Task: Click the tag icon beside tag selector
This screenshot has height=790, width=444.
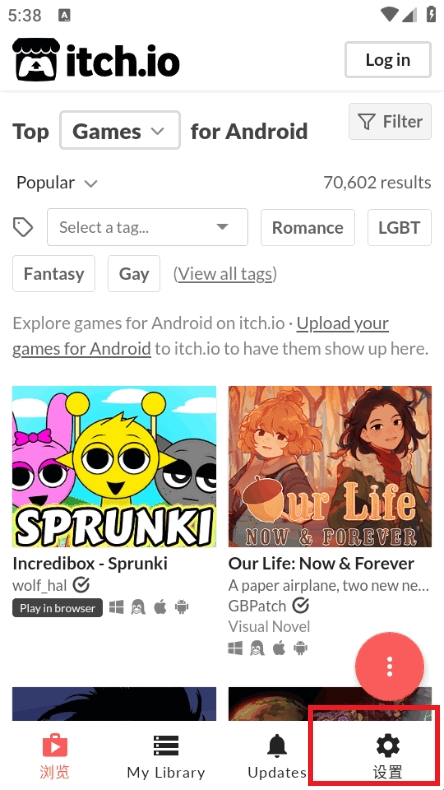Action: 23,227
